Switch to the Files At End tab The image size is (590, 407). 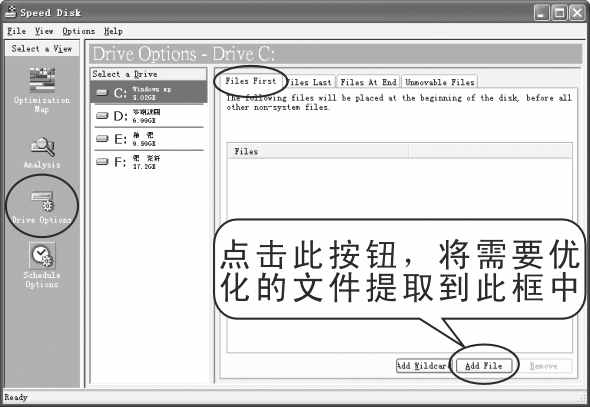pos(368,82)
